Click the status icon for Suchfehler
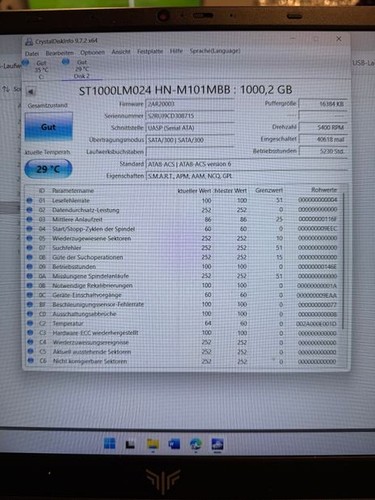Screen dimensions: 375x500 (29, 248)
